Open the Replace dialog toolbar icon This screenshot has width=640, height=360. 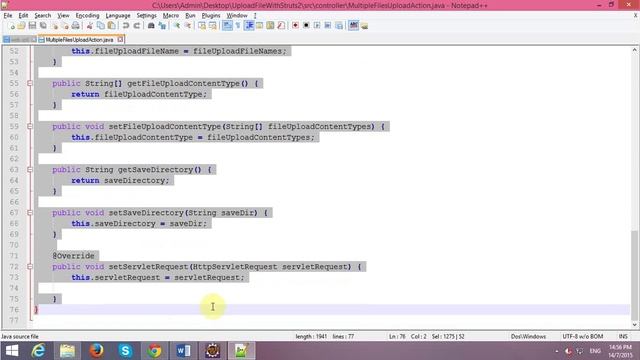pyautogui.click(x=162, y=26)
